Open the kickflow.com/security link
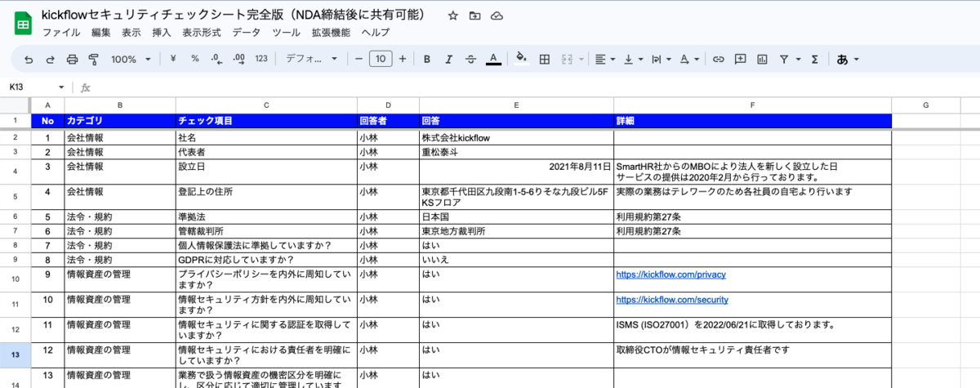Image resolution: width=980 pixels, height=388 pixels. click(673, 300)
